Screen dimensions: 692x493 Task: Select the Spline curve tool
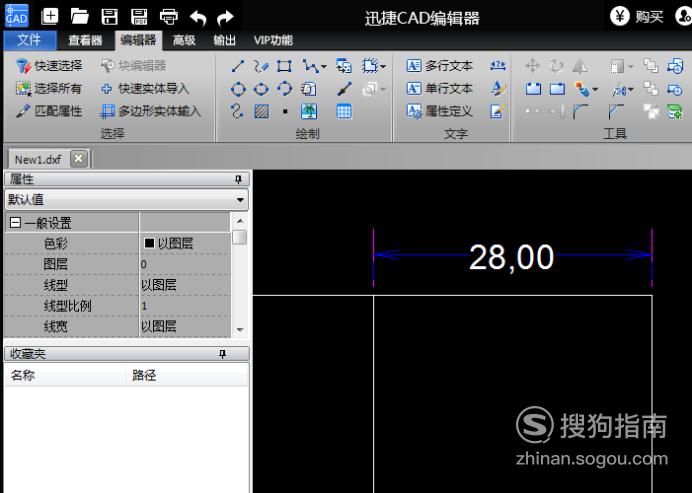(237, 111)
